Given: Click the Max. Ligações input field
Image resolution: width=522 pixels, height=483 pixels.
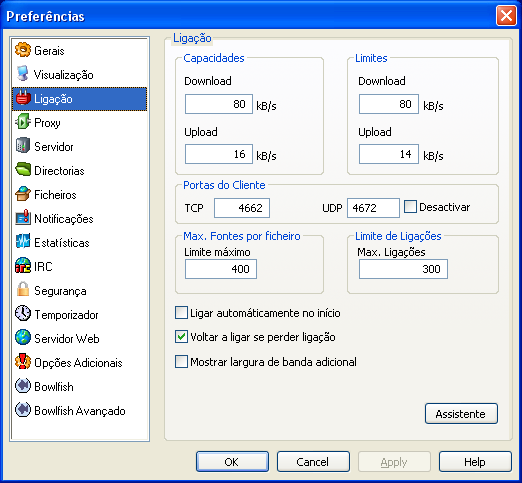Looking at the screenshot, I should (403, 269).
